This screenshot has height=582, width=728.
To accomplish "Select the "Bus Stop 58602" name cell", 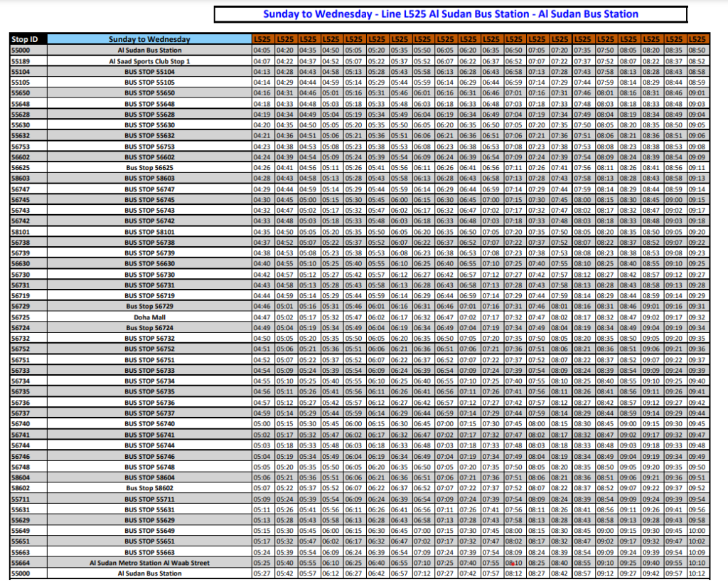I will (x=149, y=488).
